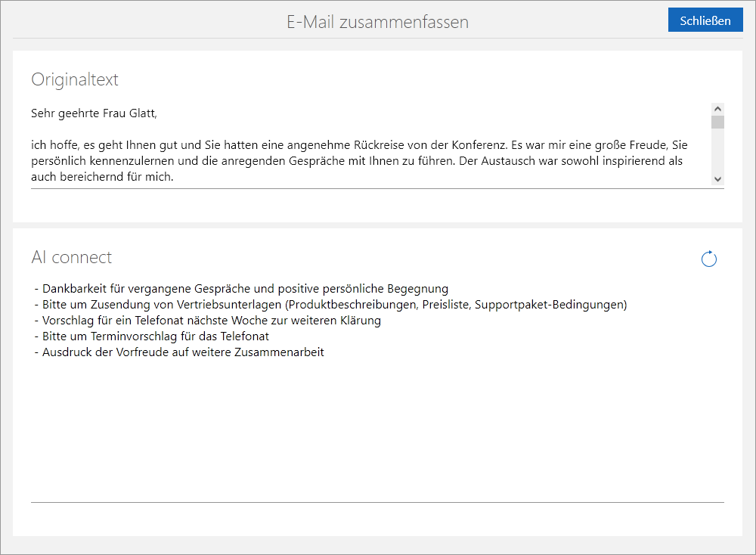The image size is (756, 555).
Task: Click the 'E-Mail zusammenfassen' dialog title
Action: pos(377,22)
